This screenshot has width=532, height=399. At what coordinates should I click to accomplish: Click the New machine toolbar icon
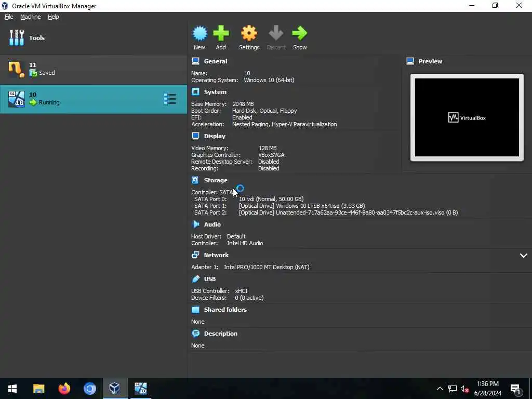click(199, 33)
